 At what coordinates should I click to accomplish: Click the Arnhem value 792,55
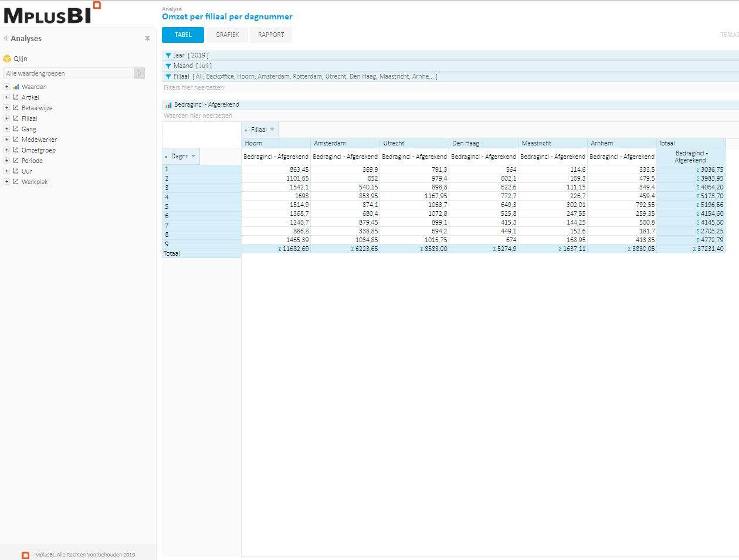(x=645, y=205)
